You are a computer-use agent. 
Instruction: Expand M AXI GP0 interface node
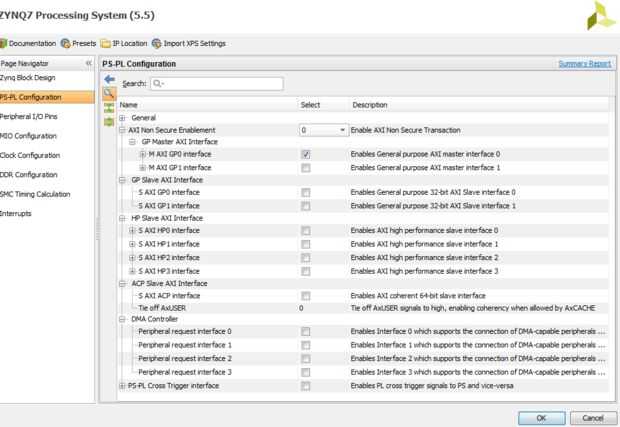click(x=143, y=154)
